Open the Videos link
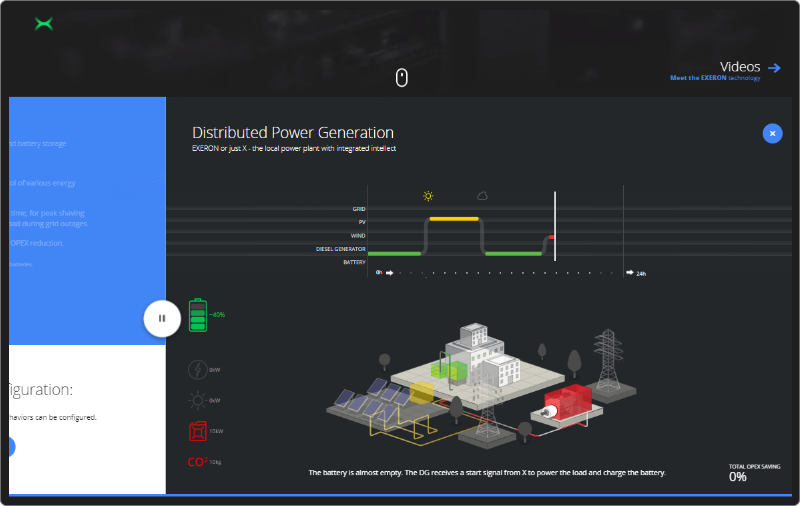 pyautogui.click(x=740, y=67)
